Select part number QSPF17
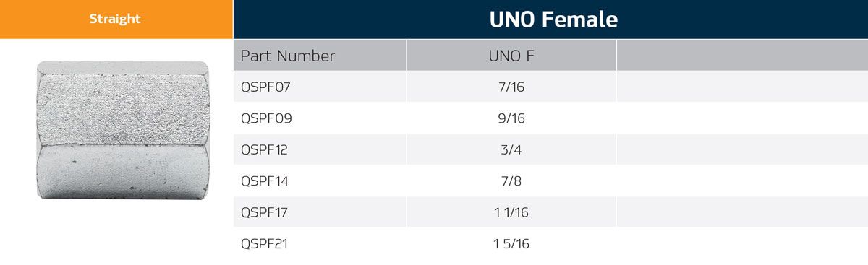868x265 pixels. tap(265, 212)
